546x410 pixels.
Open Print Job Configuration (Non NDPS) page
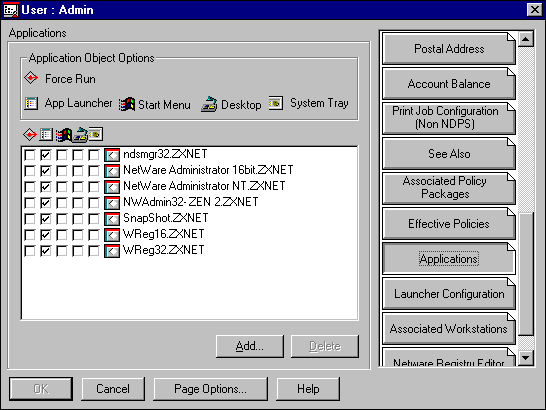point(448,118)
